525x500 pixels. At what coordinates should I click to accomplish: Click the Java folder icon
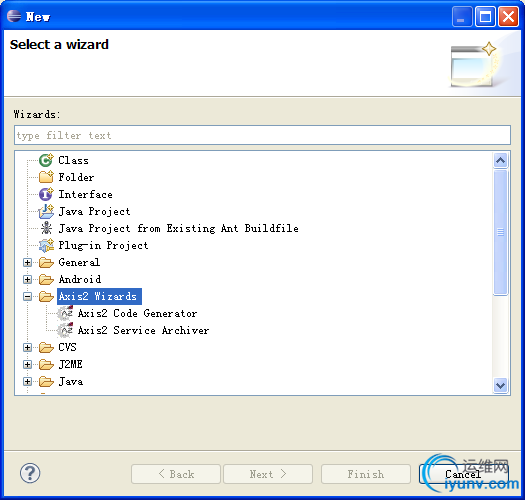46,381
